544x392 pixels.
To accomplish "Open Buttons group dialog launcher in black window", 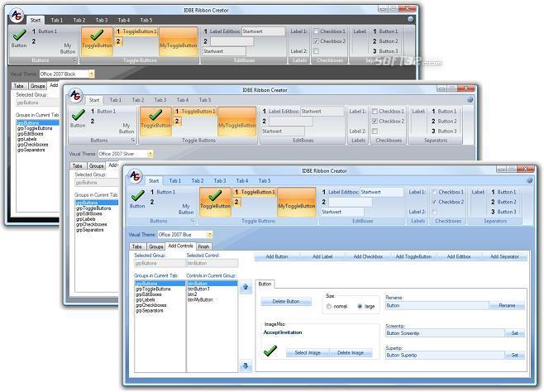I will click(x=74, y=60).
